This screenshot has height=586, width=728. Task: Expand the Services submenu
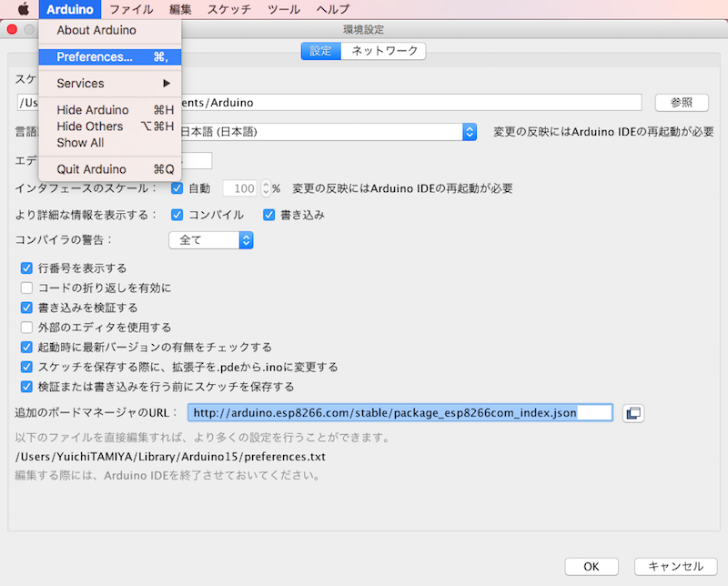point(110,84)
